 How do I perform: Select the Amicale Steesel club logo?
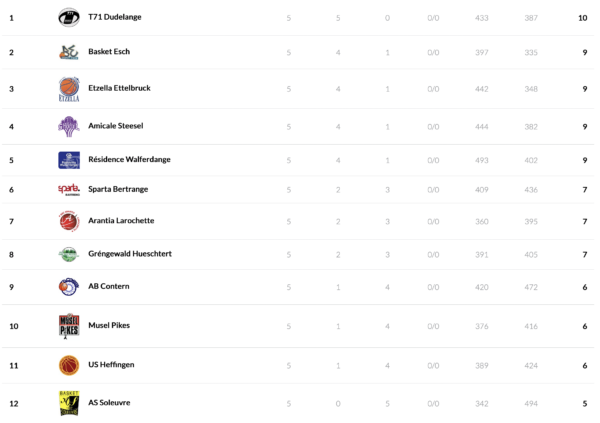tap(68, 126)
